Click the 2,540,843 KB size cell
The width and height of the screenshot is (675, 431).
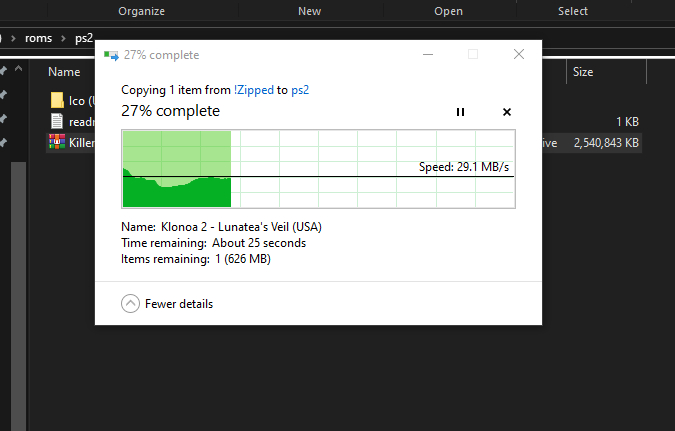coord(606,143)
